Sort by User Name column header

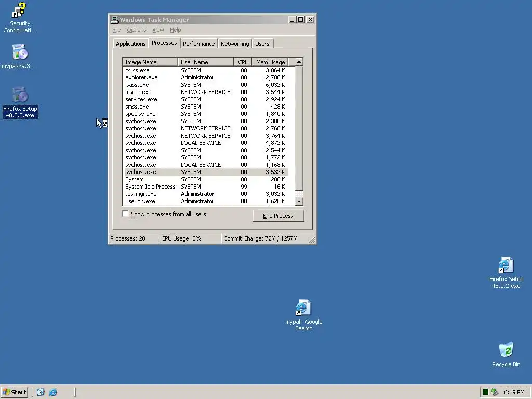206,62
